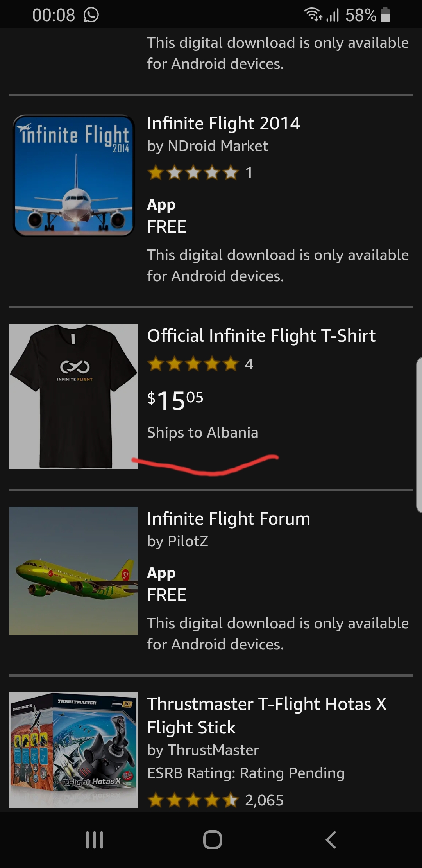Tap the $15.05 T-Shirt price
The height and width of the screenshot is (868, 422).
(175, 400)
